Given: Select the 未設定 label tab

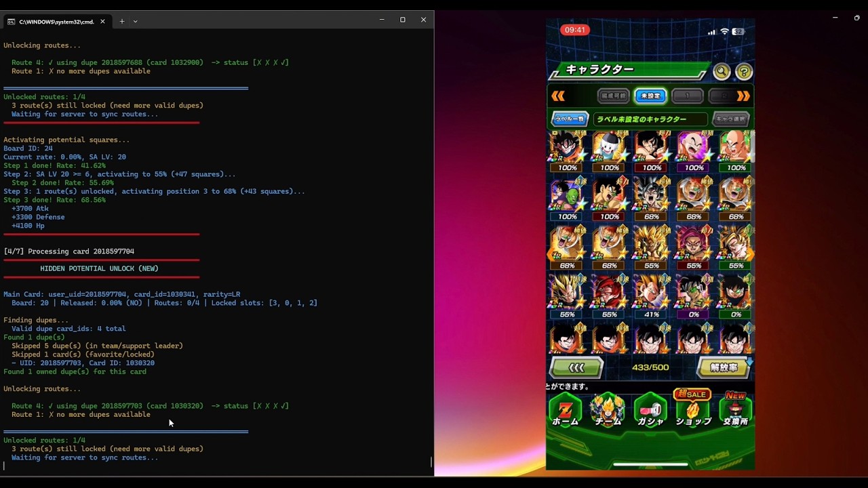Looking at the screenshot, I should (x=650, y=96).
